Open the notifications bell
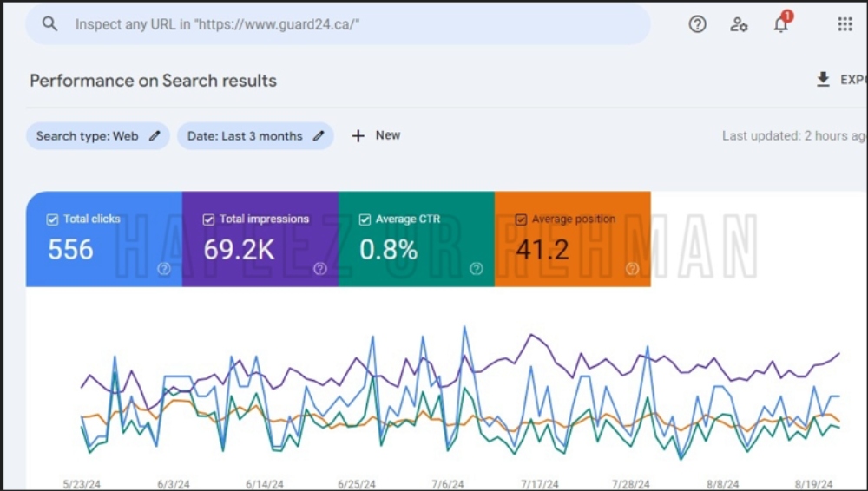The height and width of the screenshot is (491, 868). coord(781,23)
